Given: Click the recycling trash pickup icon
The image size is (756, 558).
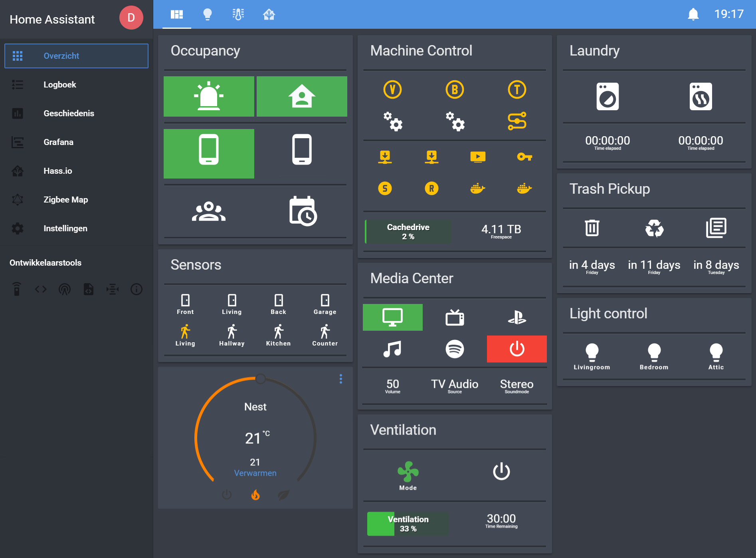Looking at the screenshot, I should (x=654, y=228).
